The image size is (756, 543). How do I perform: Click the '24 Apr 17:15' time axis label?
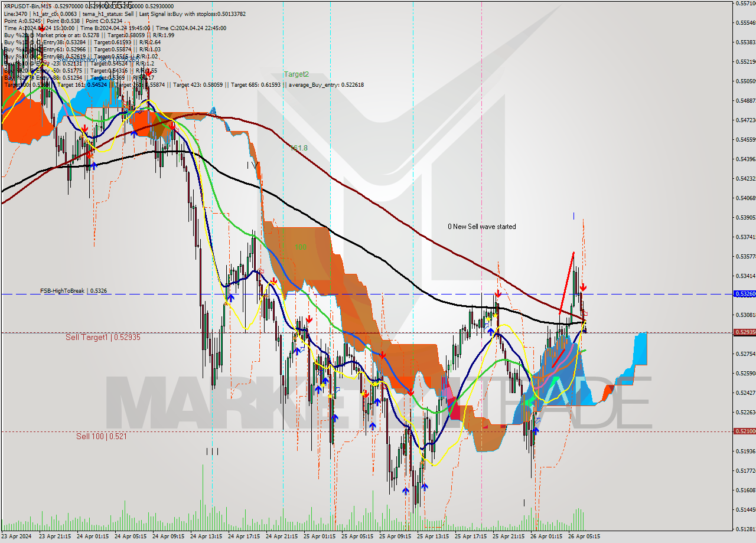point(245,537)
